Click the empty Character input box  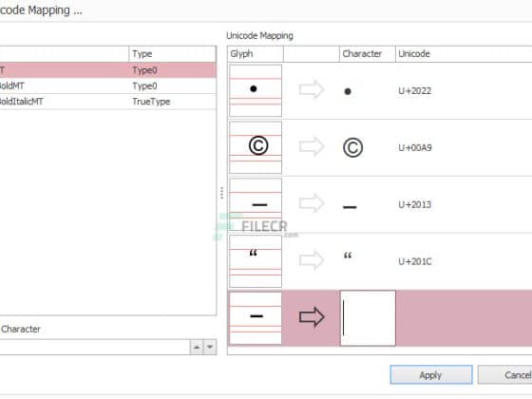click(x=368, y=318)
